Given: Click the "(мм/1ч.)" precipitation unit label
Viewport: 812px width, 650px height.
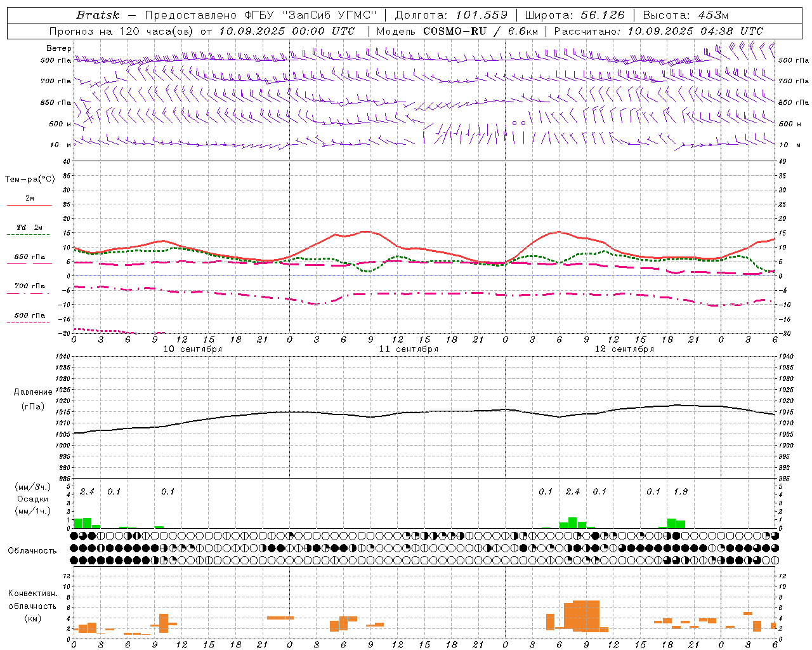Looking at the screenshot, I should click(33, 511).
